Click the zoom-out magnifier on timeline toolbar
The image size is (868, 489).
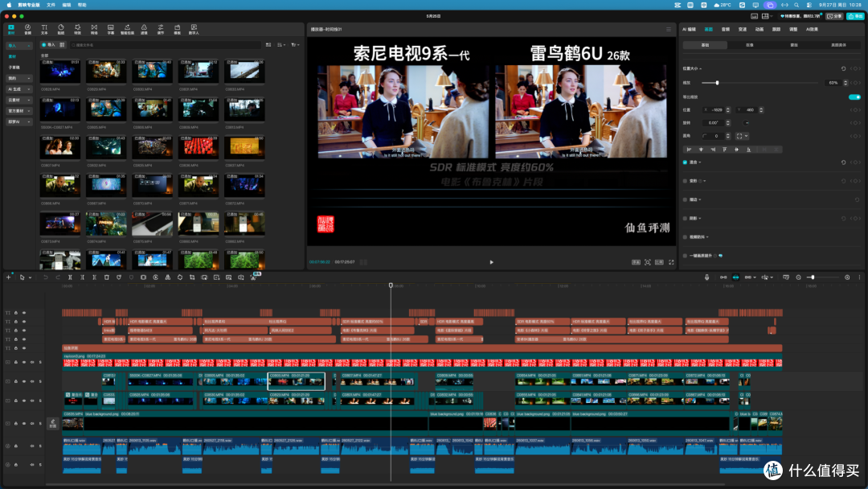pos(798,277)
